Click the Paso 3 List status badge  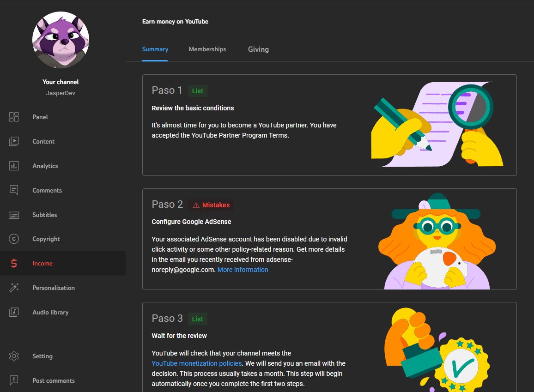(x=198, y=319)
